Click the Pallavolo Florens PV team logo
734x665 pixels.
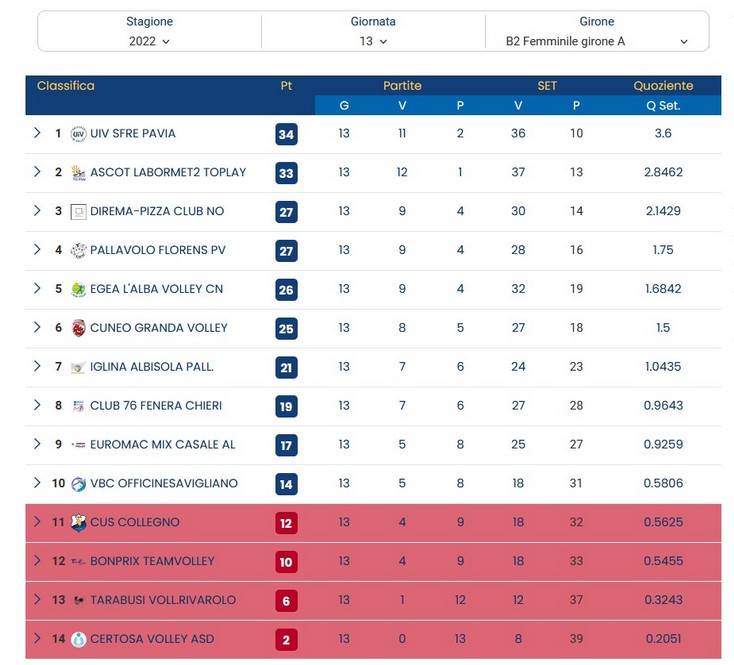tap(78, 250)
